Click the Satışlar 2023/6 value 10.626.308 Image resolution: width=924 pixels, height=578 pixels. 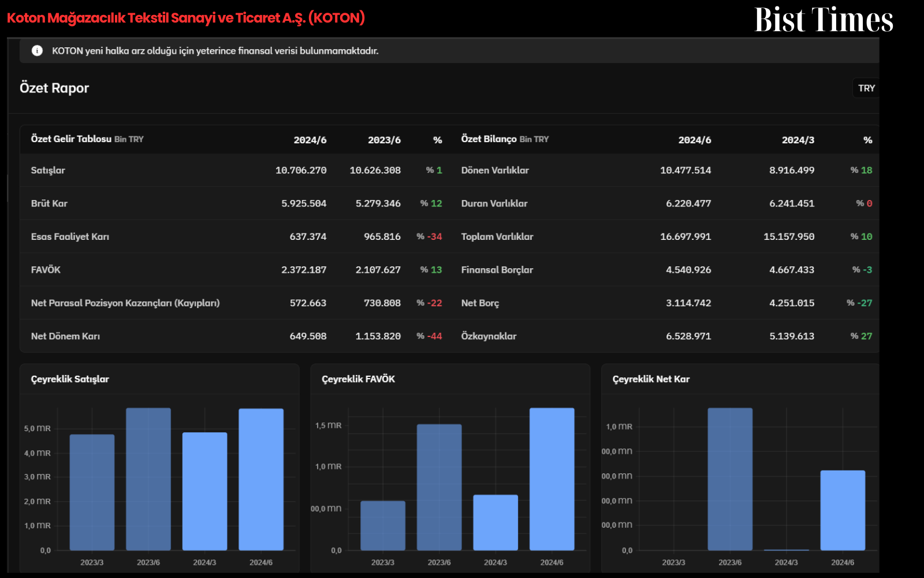[375, 171]
